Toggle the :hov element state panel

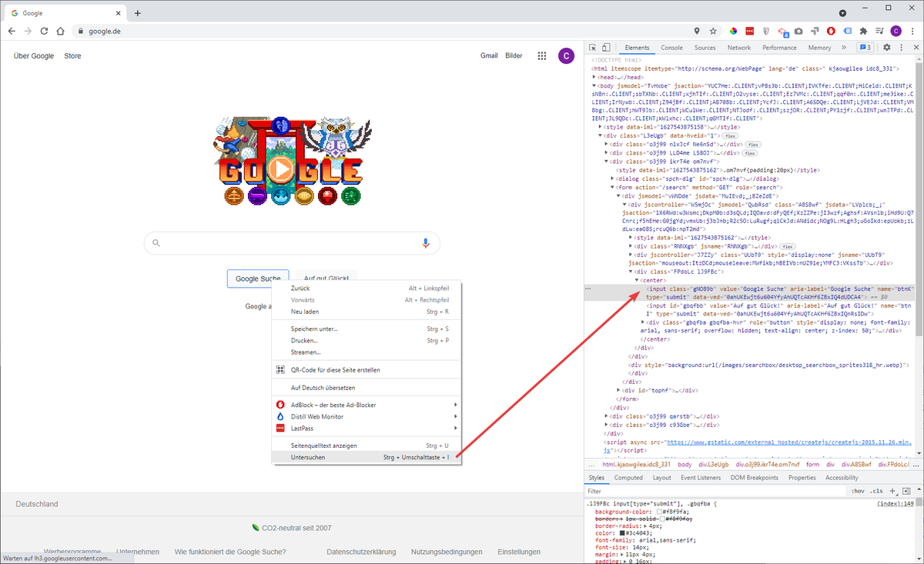858,491
